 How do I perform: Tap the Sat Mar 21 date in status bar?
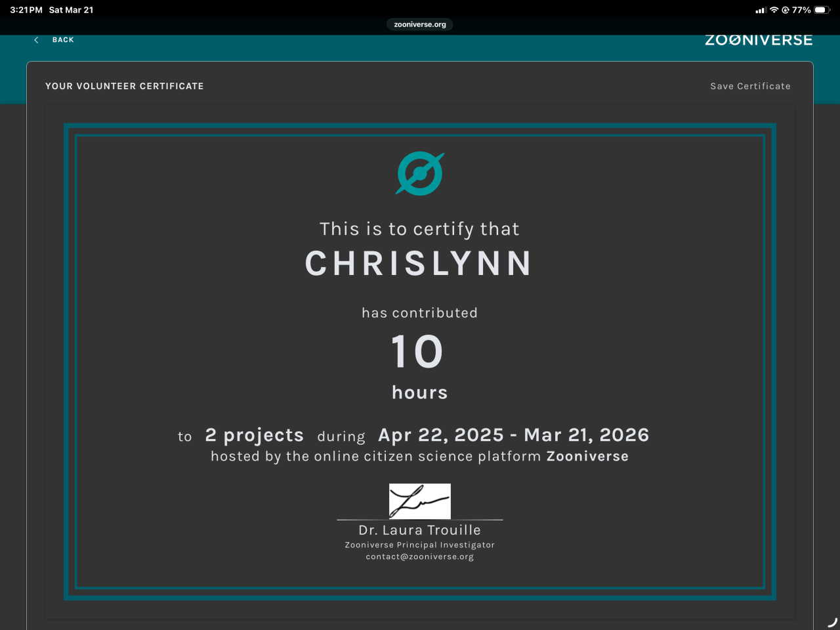pos(72,10)
